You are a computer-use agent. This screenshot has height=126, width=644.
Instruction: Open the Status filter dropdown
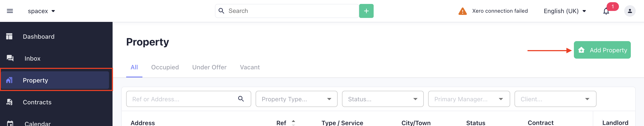(x=383, y=99)
